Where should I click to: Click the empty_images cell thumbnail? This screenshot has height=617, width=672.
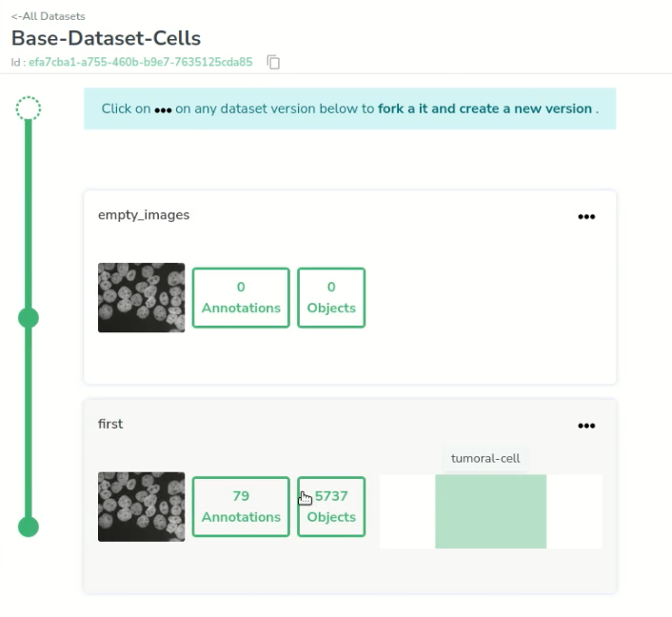coord(142,298)
